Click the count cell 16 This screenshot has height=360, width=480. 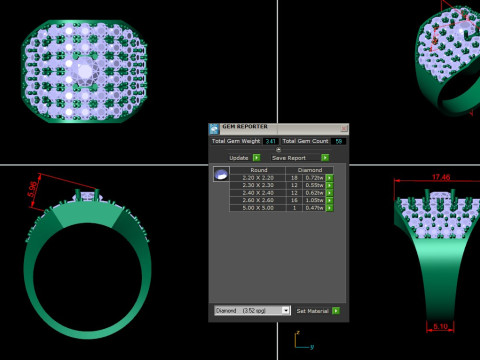294,200
